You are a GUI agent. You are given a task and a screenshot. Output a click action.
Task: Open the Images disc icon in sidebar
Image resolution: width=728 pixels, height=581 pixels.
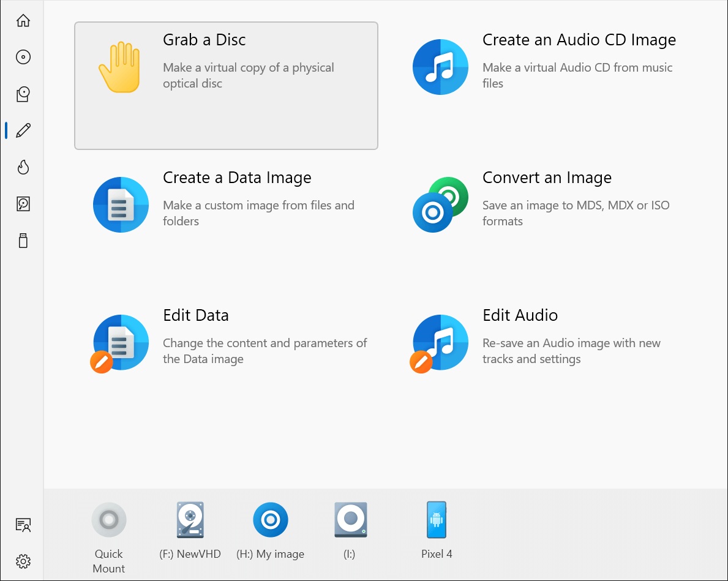[x=23, y=57]
